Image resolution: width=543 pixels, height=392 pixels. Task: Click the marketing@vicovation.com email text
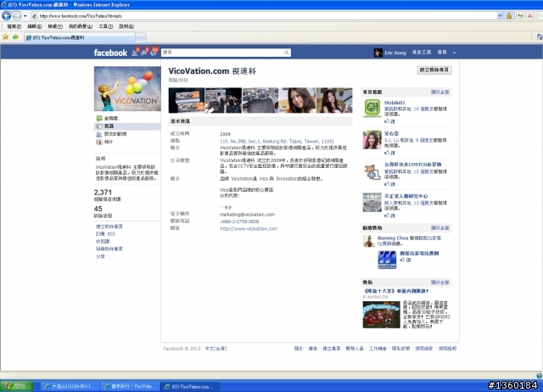(247, 215)
